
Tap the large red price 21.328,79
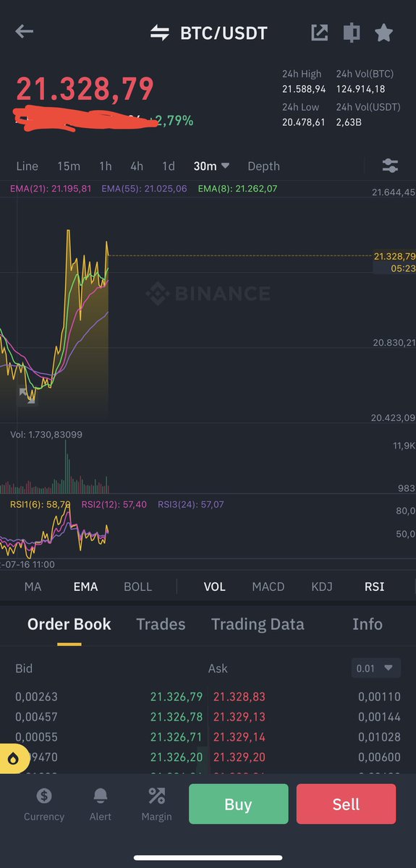coord(85,89)
